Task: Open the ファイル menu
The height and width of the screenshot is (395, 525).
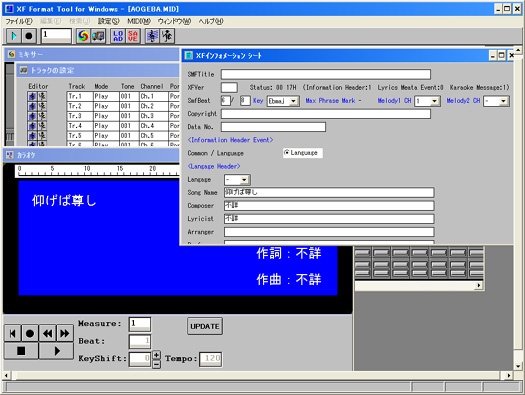Action: coord(19,21)
